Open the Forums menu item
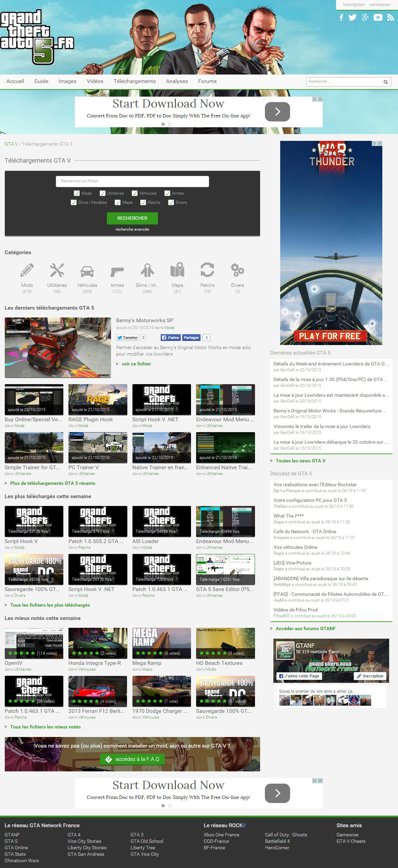Viewport: 398px width, 868px height. (x=207, y=81)
